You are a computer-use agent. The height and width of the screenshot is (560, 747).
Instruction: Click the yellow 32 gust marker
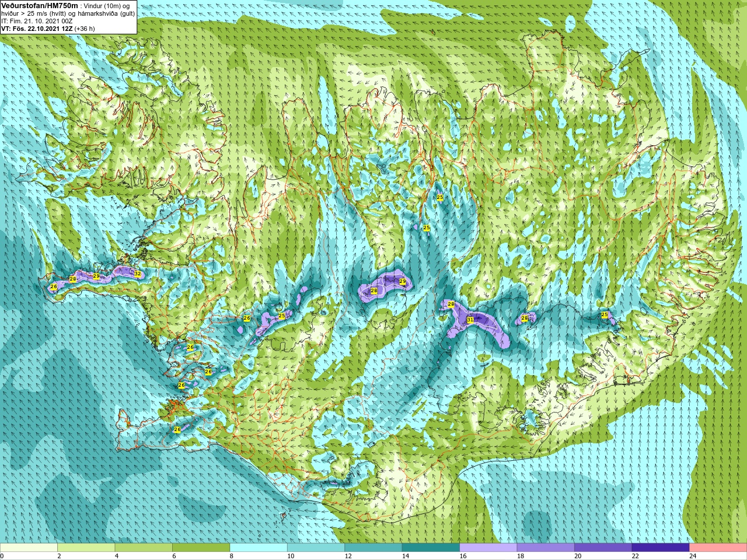[138, 274]
